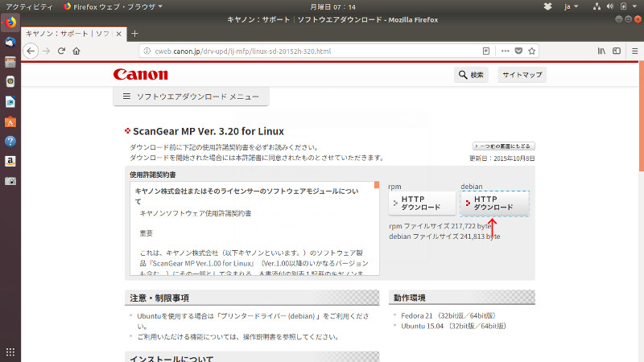The image size is (644, 362).
Task: Go to Firefox home page
Action: [x=76, y=51]
